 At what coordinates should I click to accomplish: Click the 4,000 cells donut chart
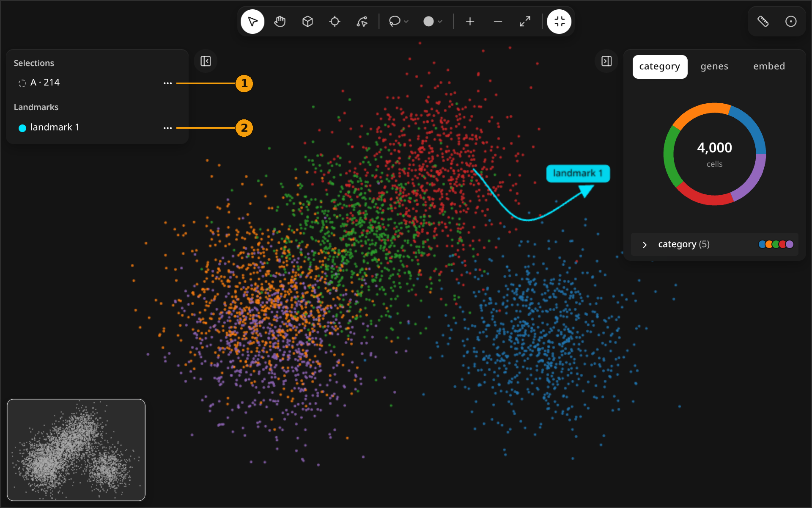tap(715, 154)
